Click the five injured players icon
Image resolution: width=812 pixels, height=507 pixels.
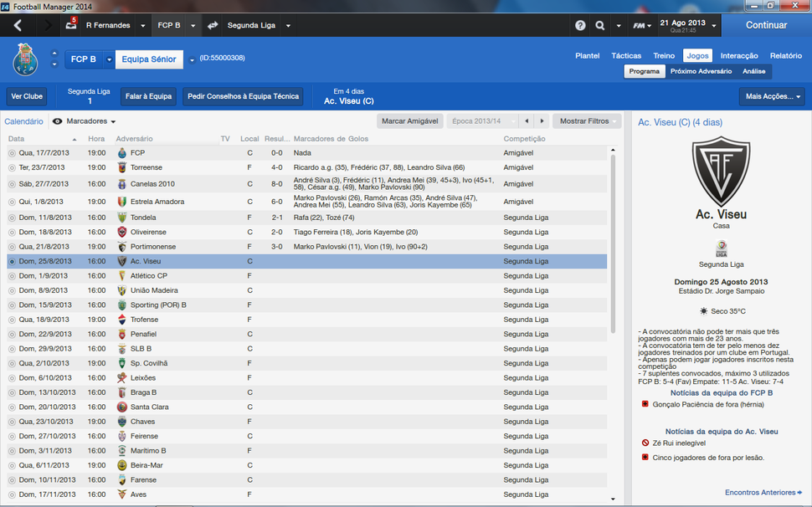(x=645, y=458)
